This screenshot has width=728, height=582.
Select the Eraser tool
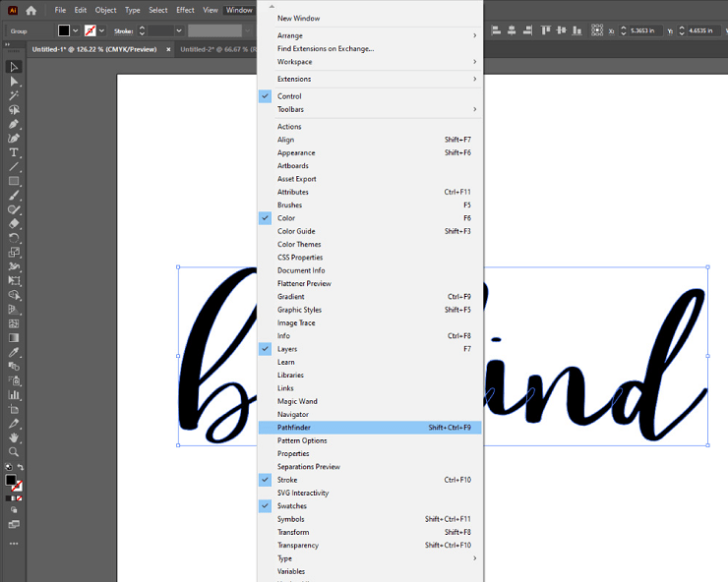14,224
